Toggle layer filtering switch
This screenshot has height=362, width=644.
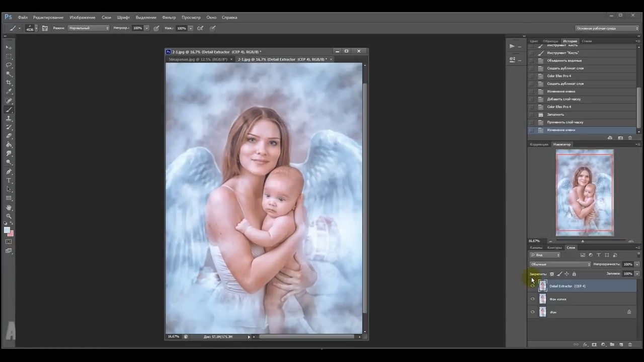638,255
